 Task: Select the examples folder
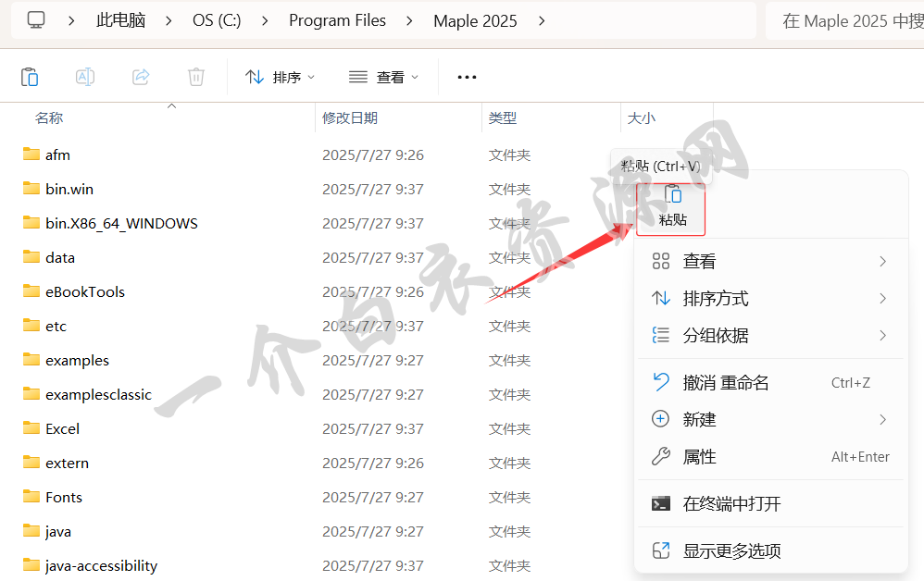77,360
